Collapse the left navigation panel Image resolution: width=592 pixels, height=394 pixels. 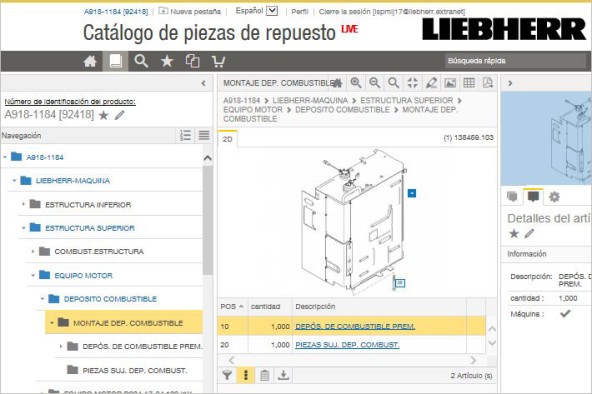204,83
